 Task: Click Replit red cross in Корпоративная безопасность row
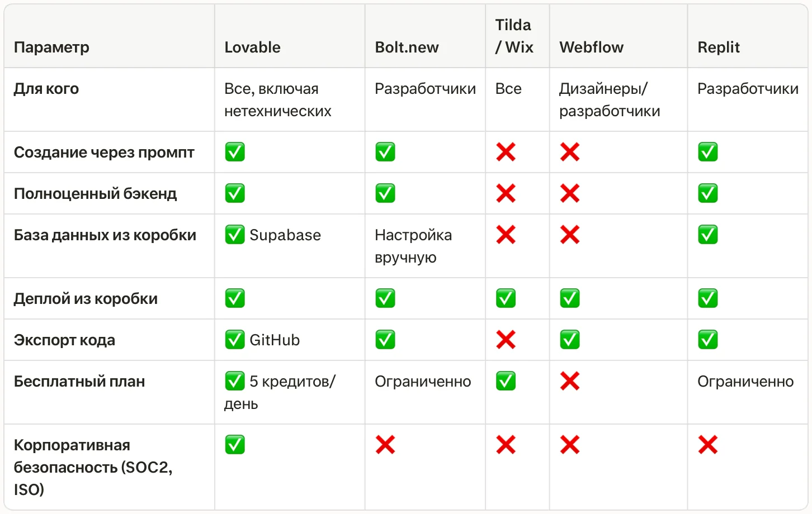707,445
